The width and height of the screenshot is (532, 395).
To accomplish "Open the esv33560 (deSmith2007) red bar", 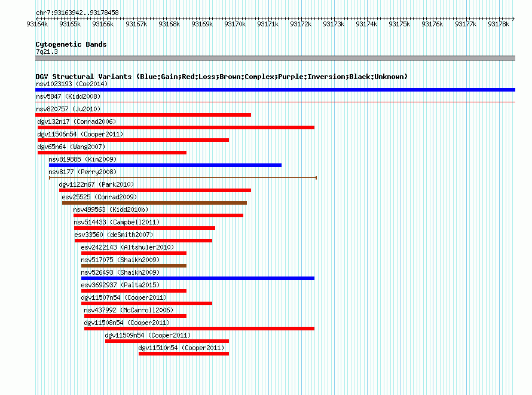I will pos(143,241).
